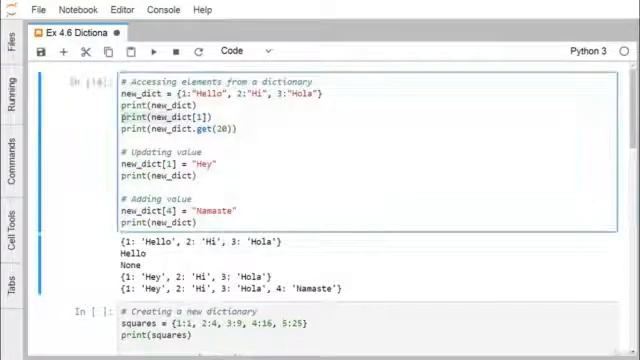Open the Notebook menu

[78, 10]
